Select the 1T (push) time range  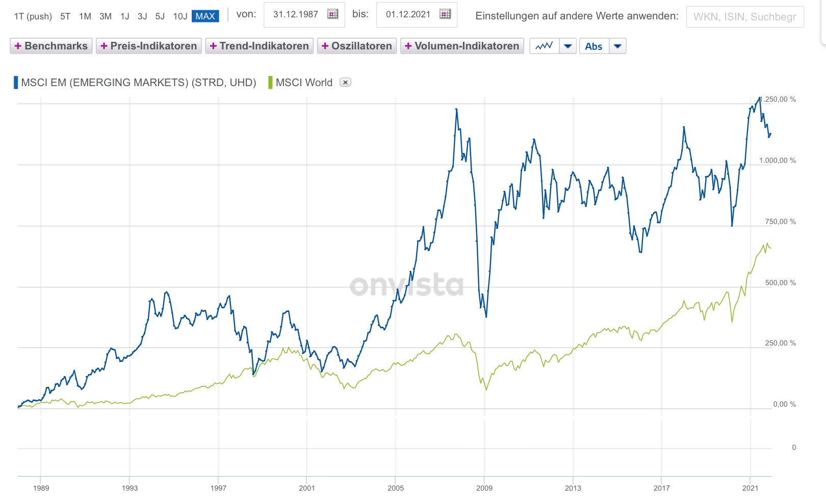[x=33, y=16]
